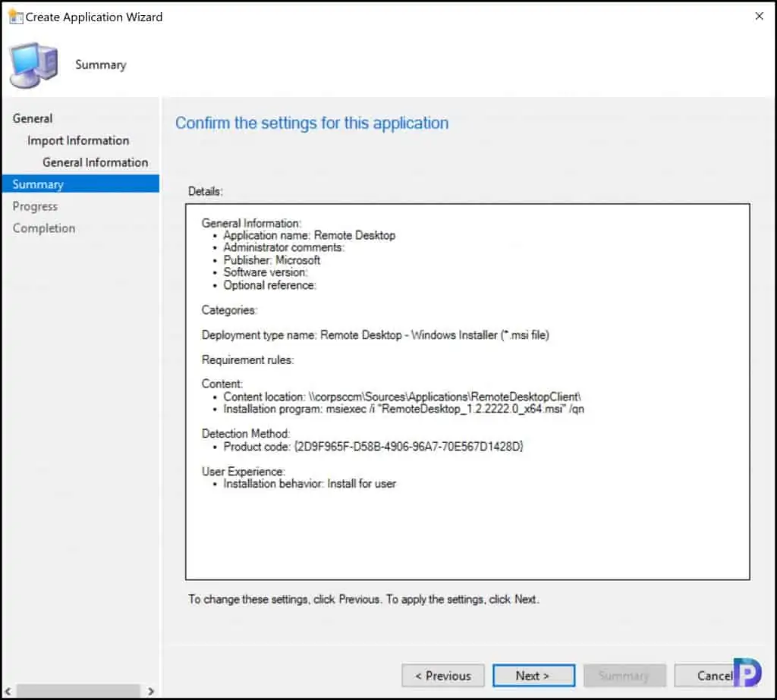Click the Product code GUID line
The height and width of the screenshot is (700, 777).
[x=373, y=447]
